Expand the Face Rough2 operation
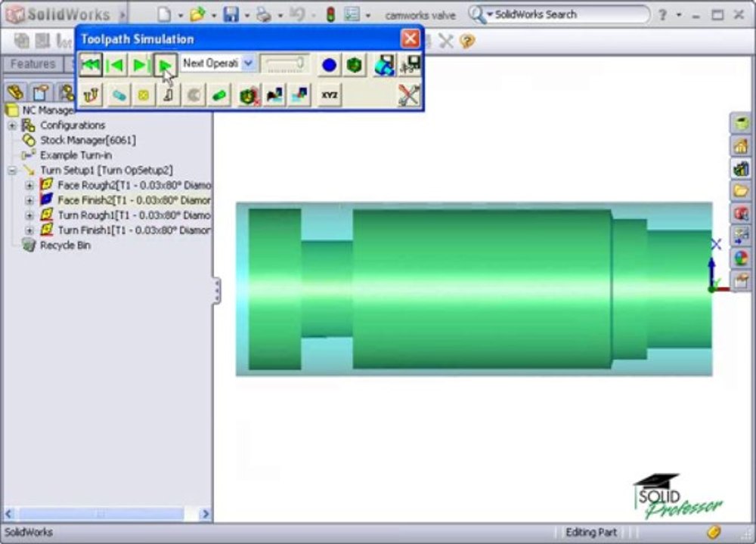 [29, 186]
